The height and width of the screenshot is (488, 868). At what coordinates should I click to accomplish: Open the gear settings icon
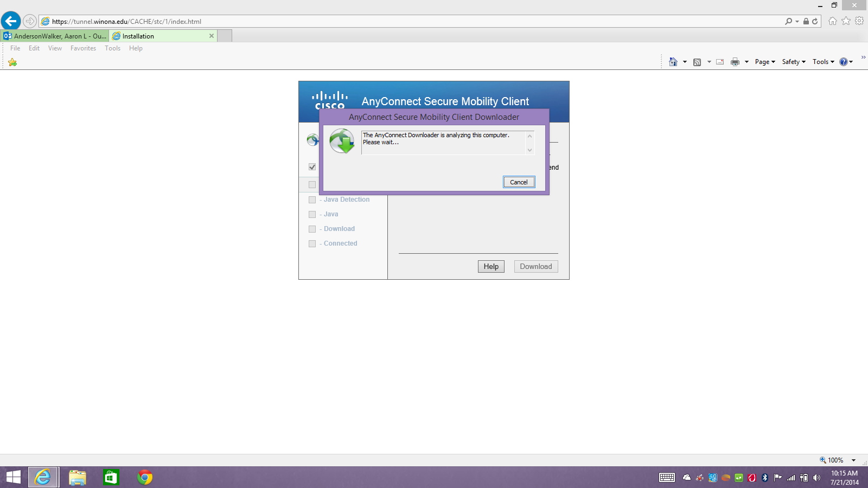(859, 21)
